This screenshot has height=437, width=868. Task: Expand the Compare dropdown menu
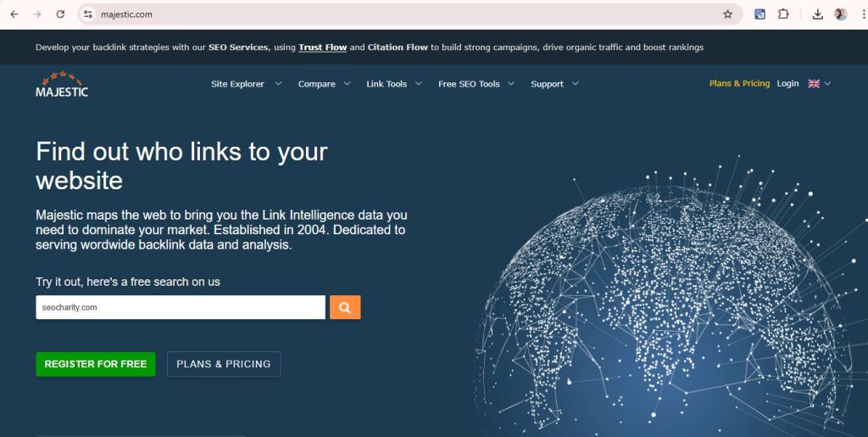324,84
